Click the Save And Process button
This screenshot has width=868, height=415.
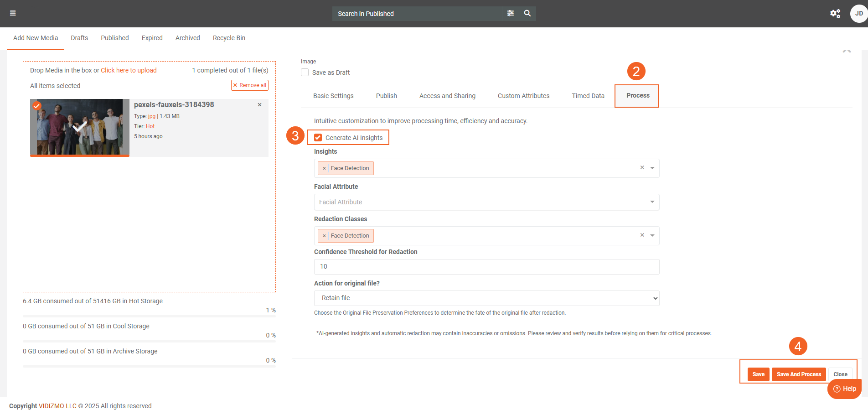[x=798, y=374]
